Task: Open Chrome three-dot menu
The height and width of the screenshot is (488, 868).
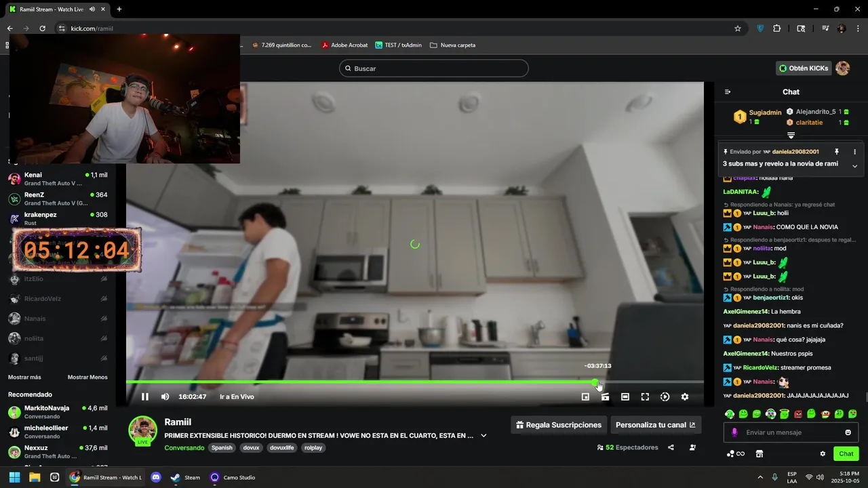Action: point(857,28)
